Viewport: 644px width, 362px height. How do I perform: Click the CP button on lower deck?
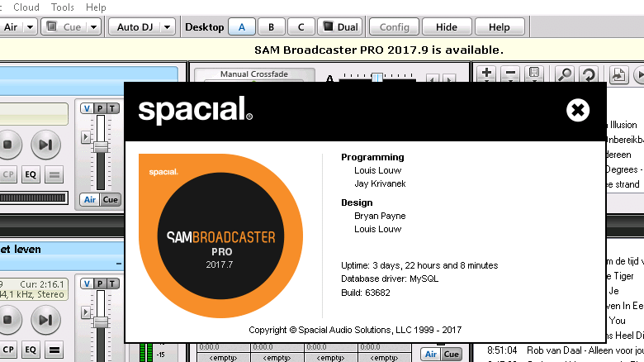click(7, 350)
